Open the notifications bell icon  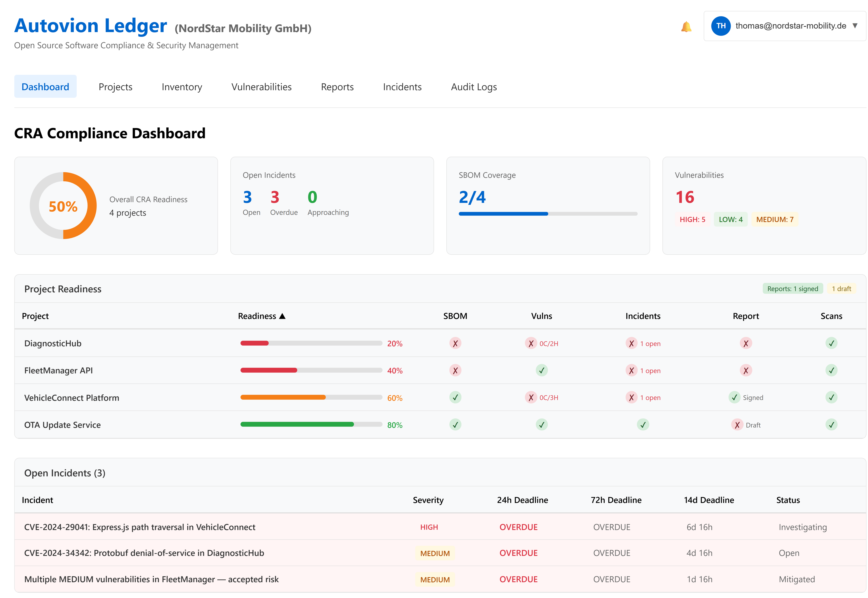point(686,26)
